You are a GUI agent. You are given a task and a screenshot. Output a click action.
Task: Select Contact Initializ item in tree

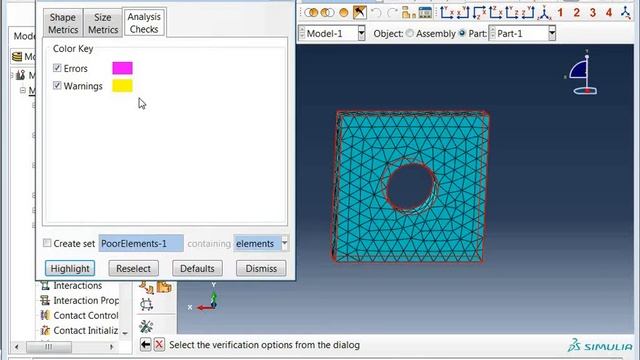pos(86,331)
